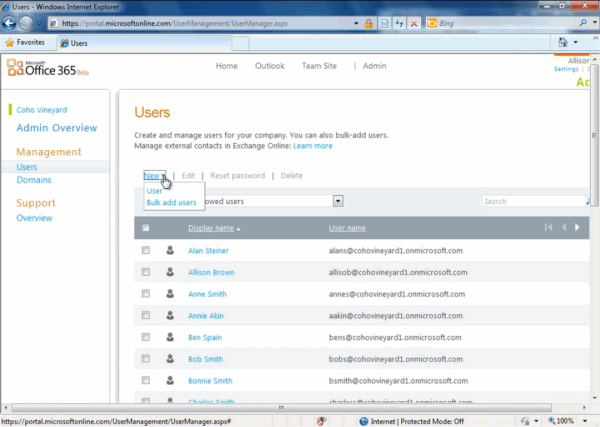
Task: Click the browser Forward arrow button
Action: (26, 23)
